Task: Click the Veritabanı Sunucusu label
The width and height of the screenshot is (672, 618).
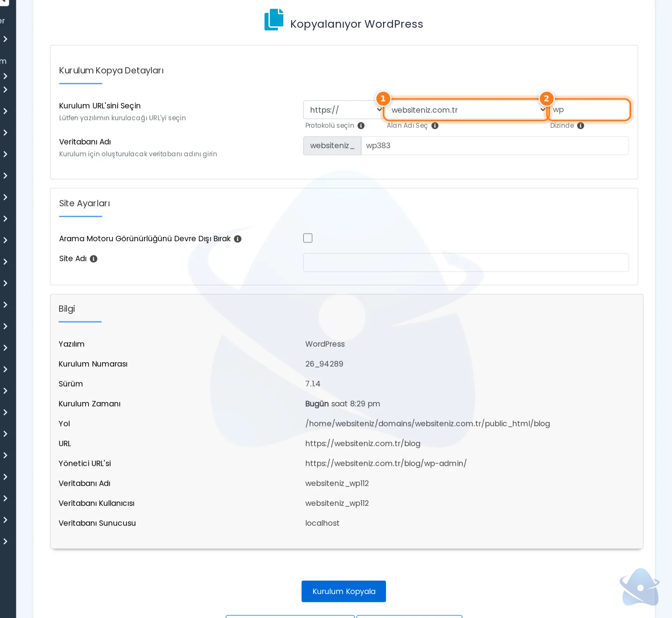Action: (97, 523)
